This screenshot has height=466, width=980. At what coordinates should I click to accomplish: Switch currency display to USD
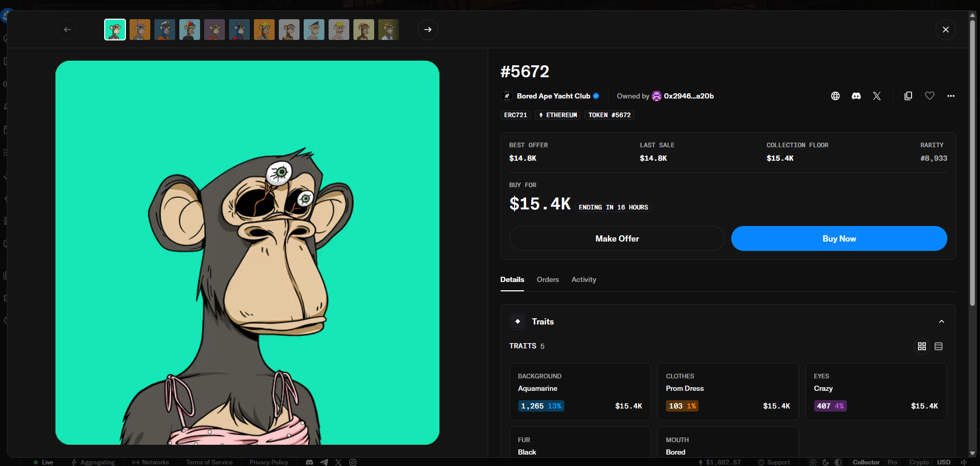[944, 462]
